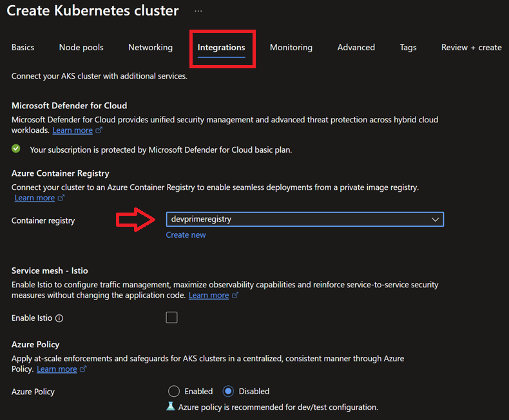Switch to the Node pools tab

click(x=81, y=48)
